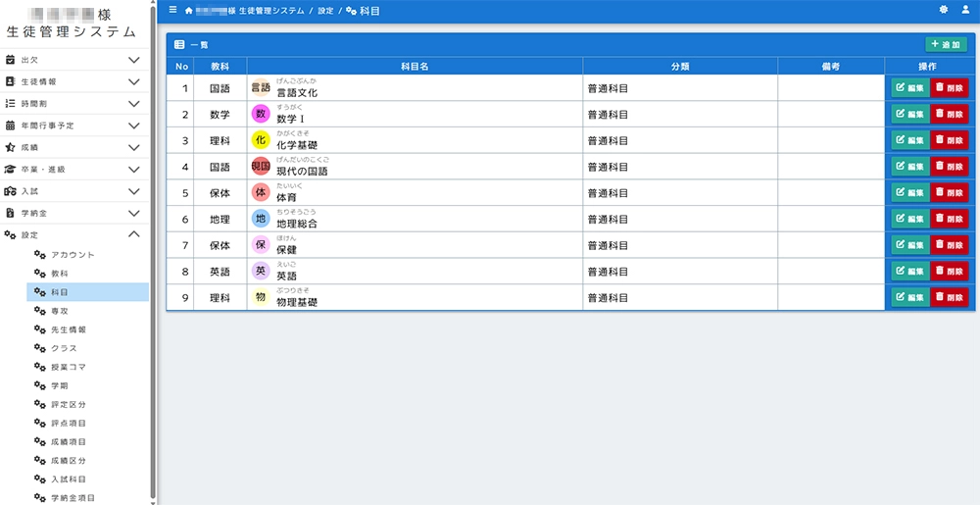Click the user account icon at top right
This screenshot has width=980, height=505.
pos(967,10)
